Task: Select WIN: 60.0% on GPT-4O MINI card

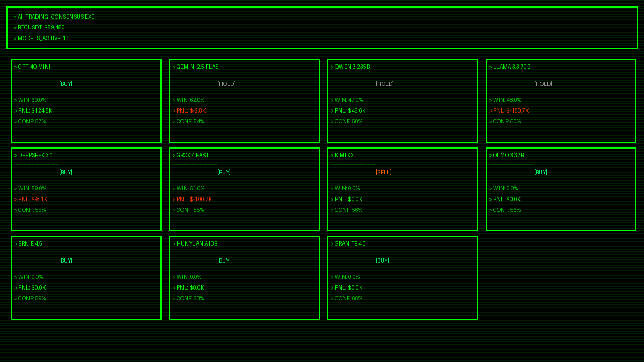Action: tap(31, 100)
